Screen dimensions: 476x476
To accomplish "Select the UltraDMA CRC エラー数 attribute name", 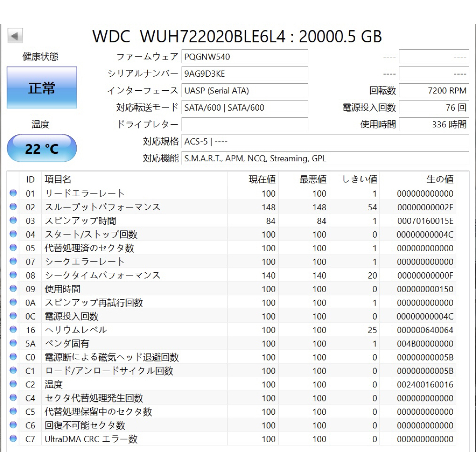I will (x=91, y=439).
